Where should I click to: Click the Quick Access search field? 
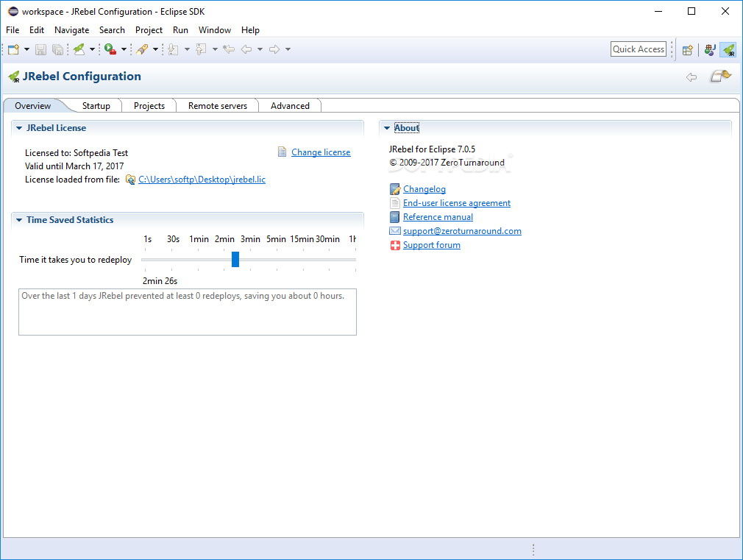[x=639, y=49]
